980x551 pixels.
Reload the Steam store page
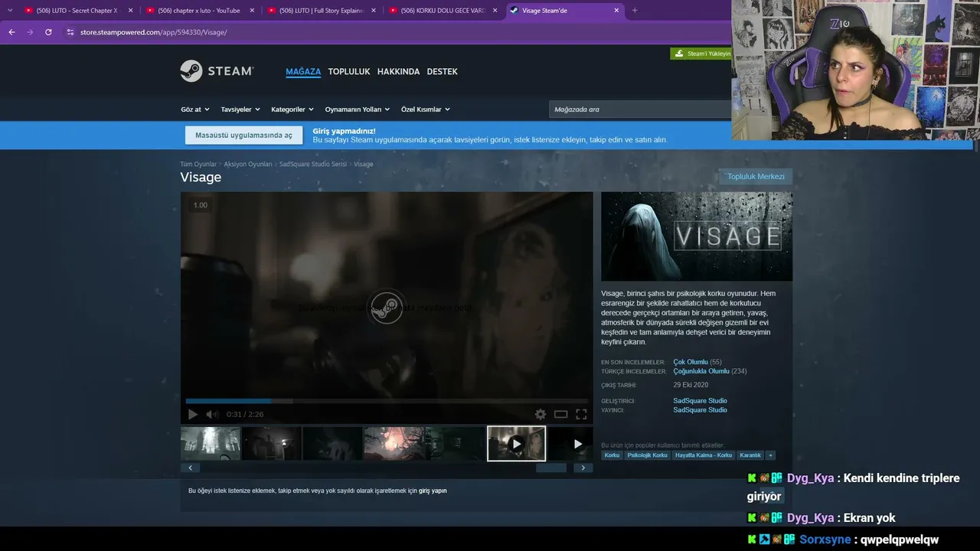pos(48,32)
